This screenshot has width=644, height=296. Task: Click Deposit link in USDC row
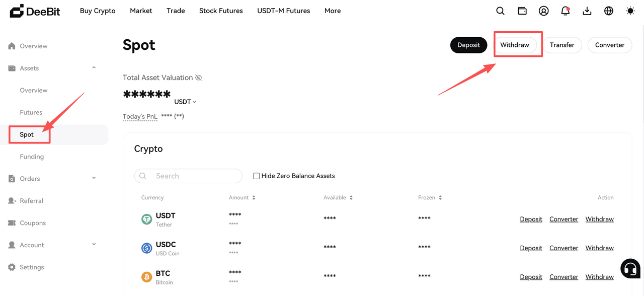[531, 248]
